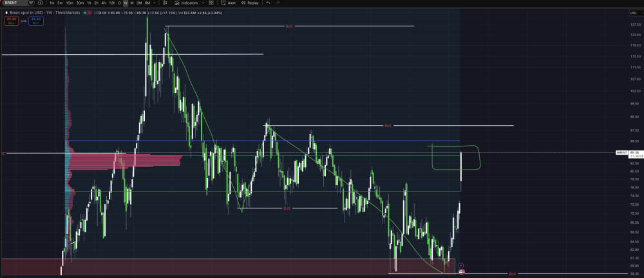Select the red volume profile histogram
Image resolution: width=644 pixels, height=278 pixels.
coord(126,161)
